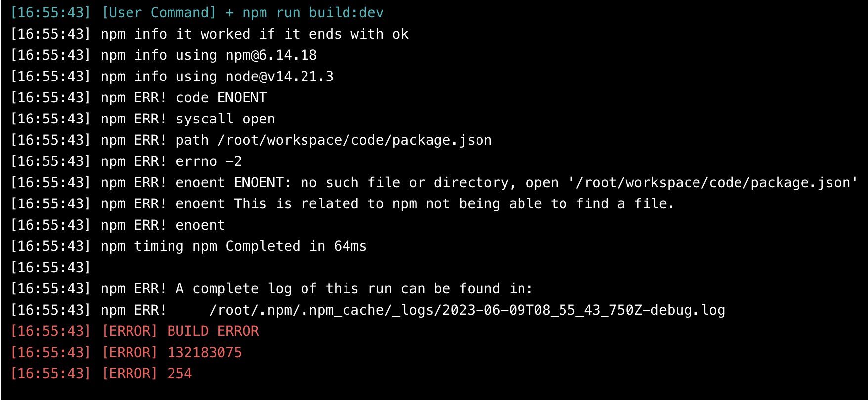Click the 'npm@6.14.18' version text
Viewport: 868px width, 400px height.
(x=271, y=55)
